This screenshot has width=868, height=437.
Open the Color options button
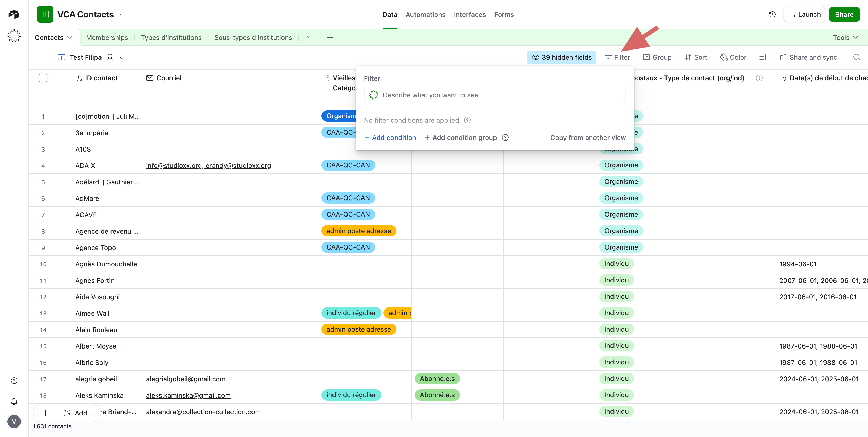pyautogui.click(x=733, y=57)
